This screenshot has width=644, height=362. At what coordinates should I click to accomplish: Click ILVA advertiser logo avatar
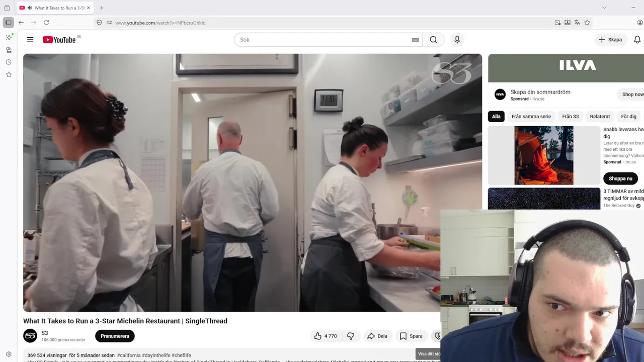tap(500, 95)
